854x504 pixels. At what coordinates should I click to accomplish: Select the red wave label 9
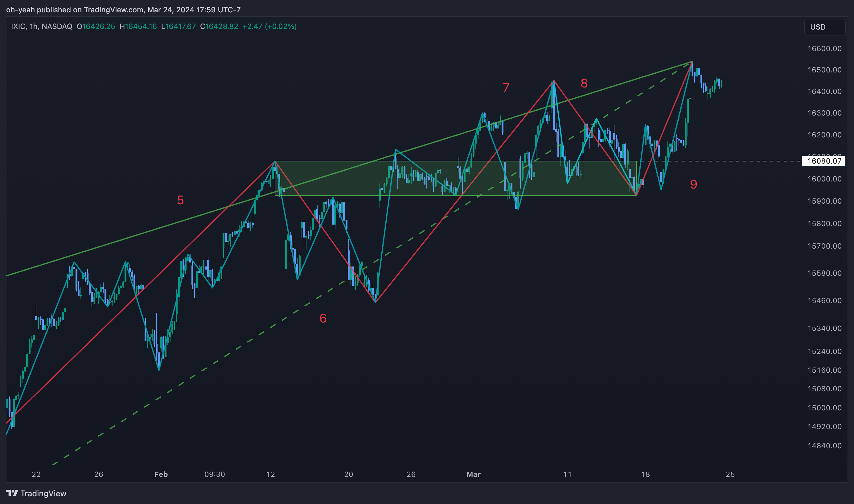click(693, 184)
